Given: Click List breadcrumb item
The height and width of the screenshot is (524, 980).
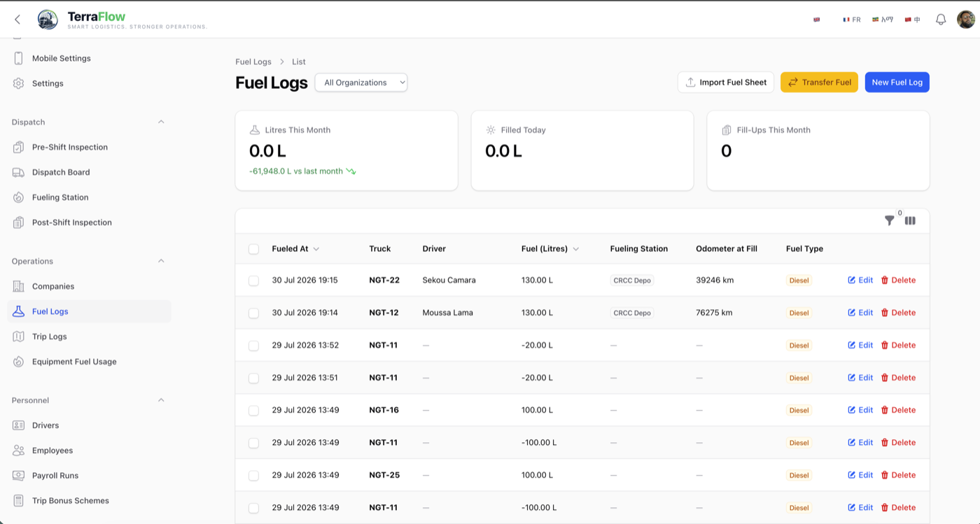Looking at the screenshot, I should click(x=299, y=62).
